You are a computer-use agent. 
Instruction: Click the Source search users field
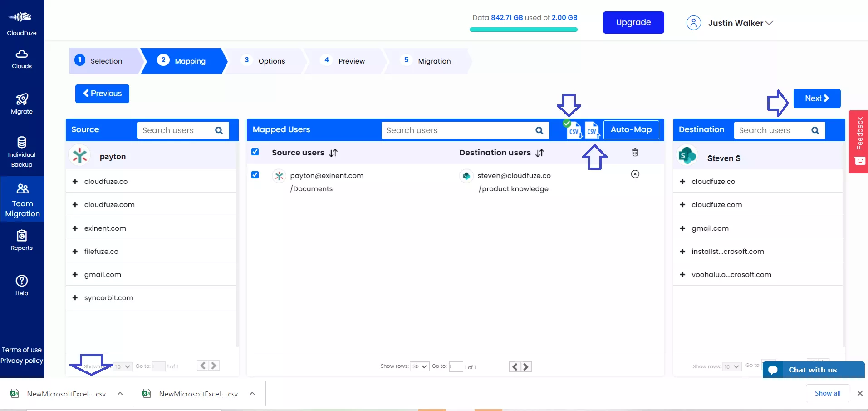click(x=183, y=130)
